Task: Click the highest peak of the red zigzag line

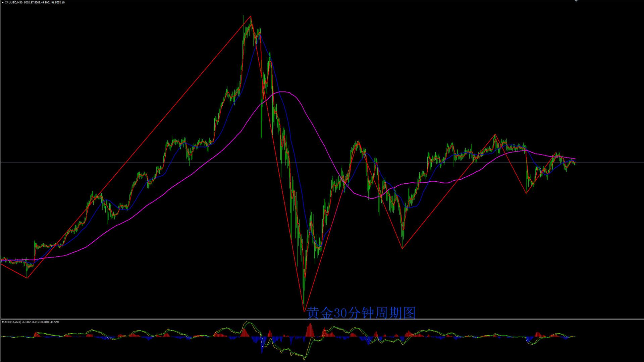Action: coord(251,16)
